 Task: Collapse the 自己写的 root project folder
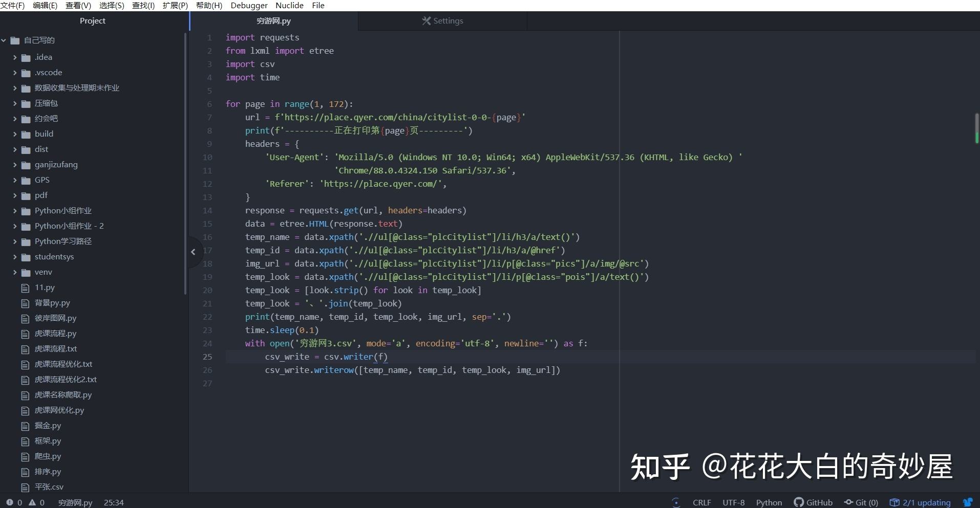click(4, 40)
